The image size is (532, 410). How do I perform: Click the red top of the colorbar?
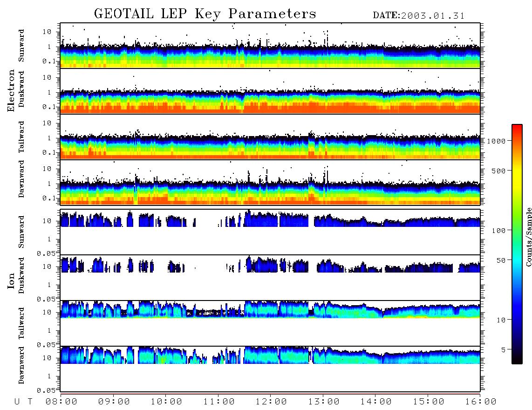pos(517,129)
